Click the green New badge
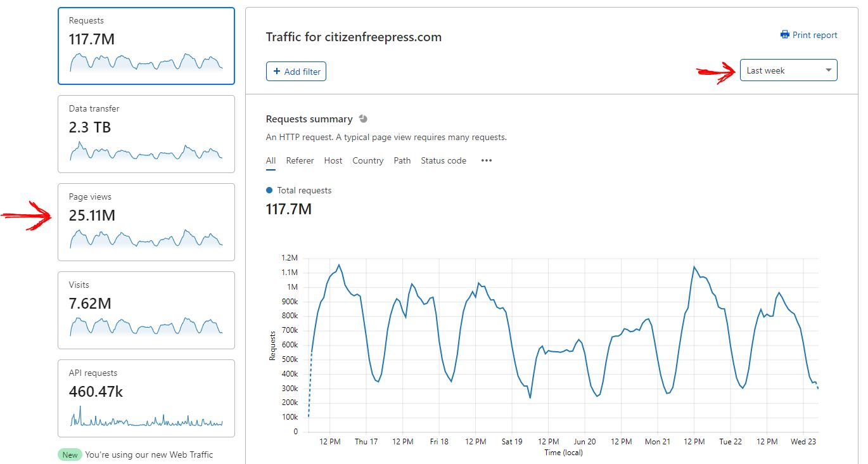 pyautogui.click(x=70, y=454)
